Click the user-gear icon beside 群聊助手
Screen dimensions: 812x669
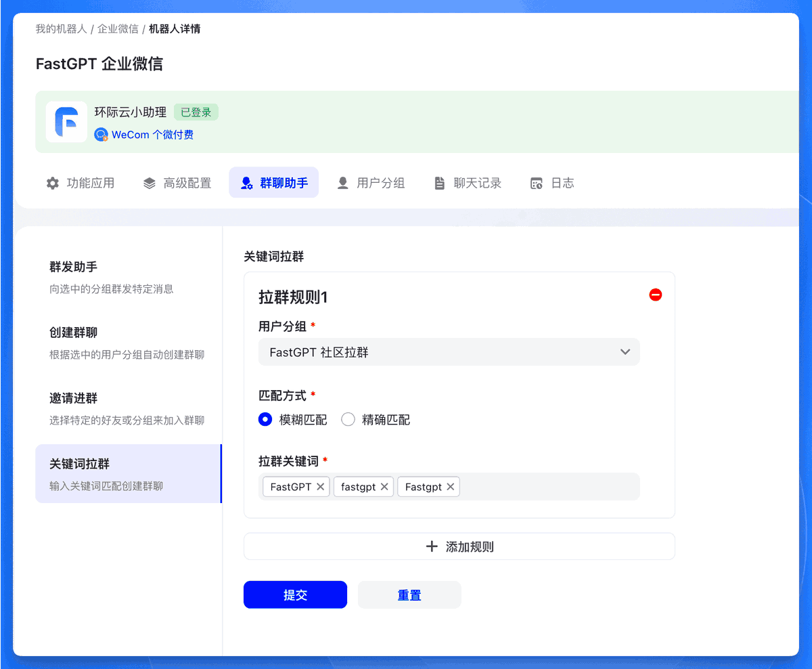pos(247,183)
